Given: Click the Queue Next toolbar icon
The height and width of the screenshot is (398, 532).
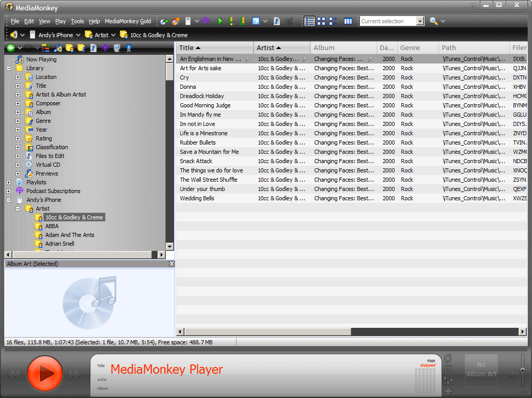Looking at the screenshot, I should (x=231, y=21).
